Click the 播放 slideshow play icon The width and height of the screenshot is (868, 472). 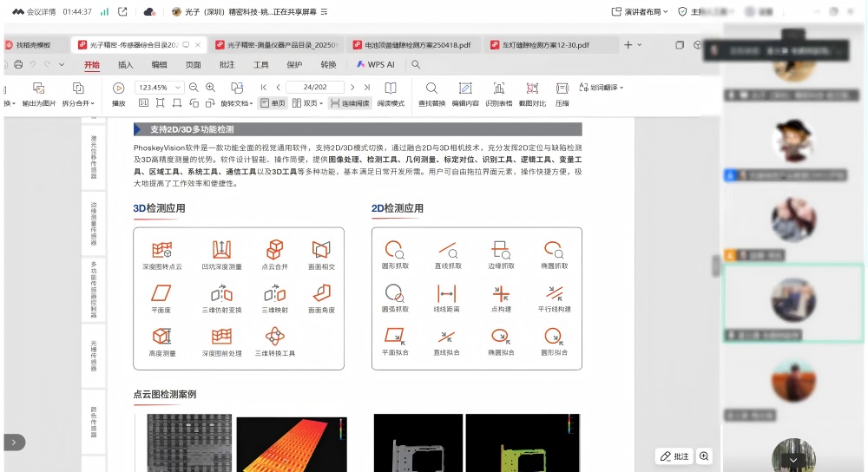[118, 88]
